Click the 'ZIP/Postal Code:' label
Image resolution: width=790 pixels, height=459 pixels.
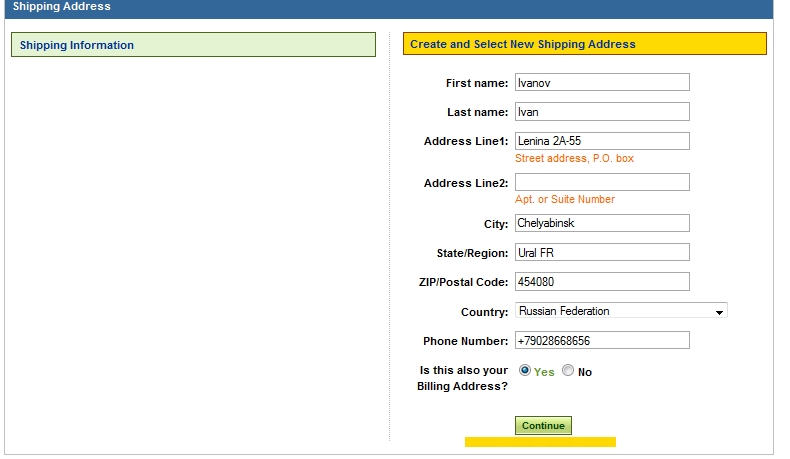(x=464, y=283)
